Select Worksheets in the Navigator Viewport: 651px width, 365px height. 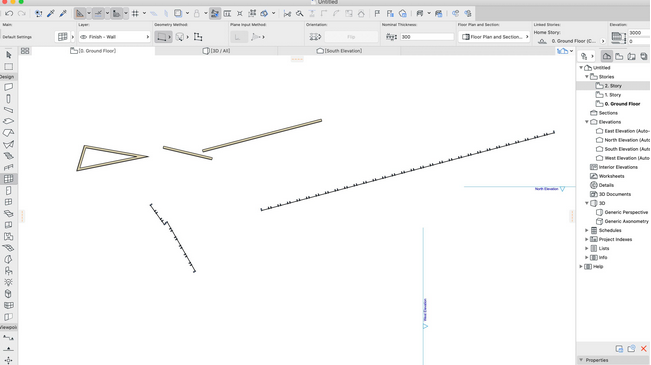(x=611, y=176)
